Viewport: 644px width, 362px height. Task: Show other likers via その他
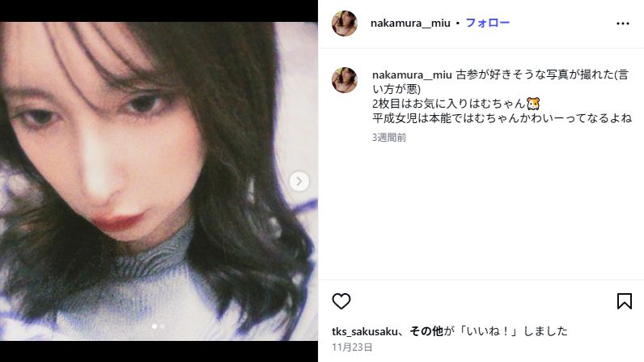pyautogui.click(x=426, y=331)
